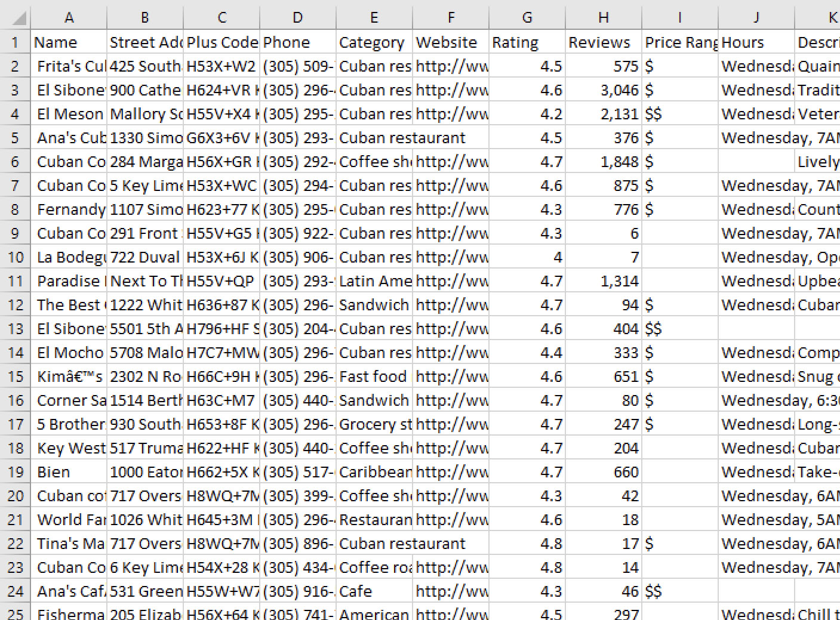Select column G header
The height and width of the screenshot is (620, 840).
(x=527, y=17)
